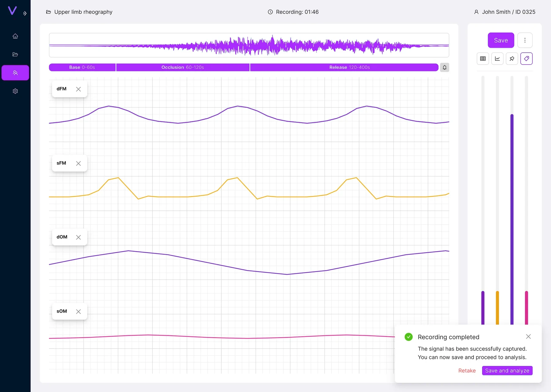Click the Upper limb rheography title

click(83, 12)
